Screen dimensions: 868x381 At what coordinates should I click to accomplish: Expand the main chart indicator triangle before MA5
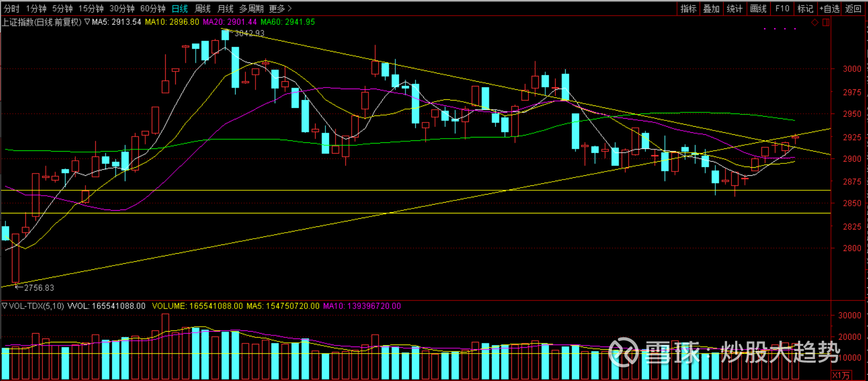87,22
